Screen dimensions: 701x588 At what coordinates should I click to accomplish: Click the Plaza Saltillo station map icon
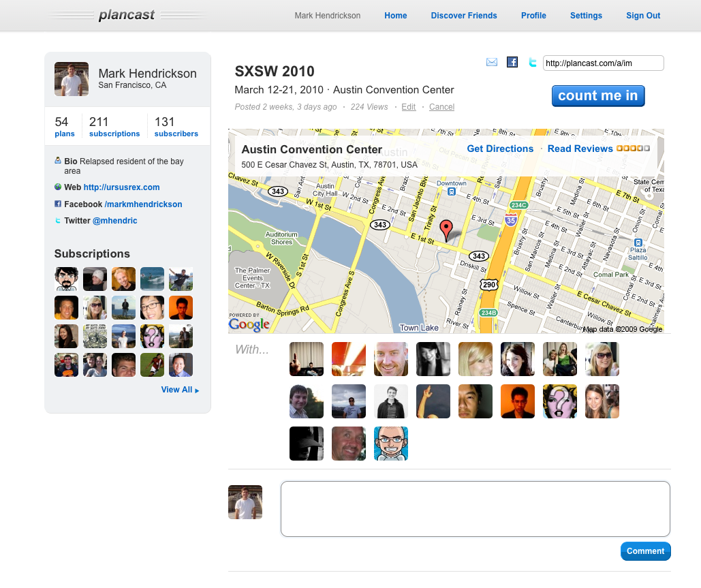pos(638,243)
